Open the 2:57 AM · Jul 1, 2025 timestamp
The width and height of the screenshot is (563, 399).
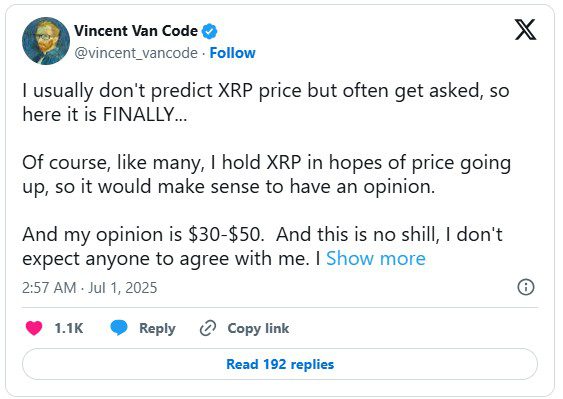pyautogui.click(x=89, y=288)
